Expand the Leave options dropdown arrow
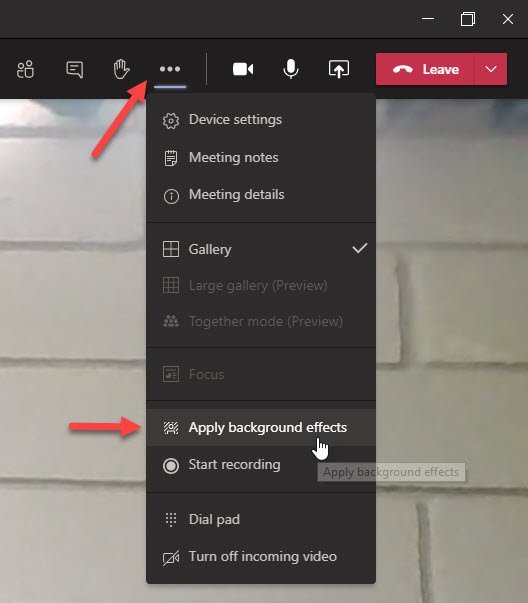Screen dimensions: 528x603 coord(491,69)
